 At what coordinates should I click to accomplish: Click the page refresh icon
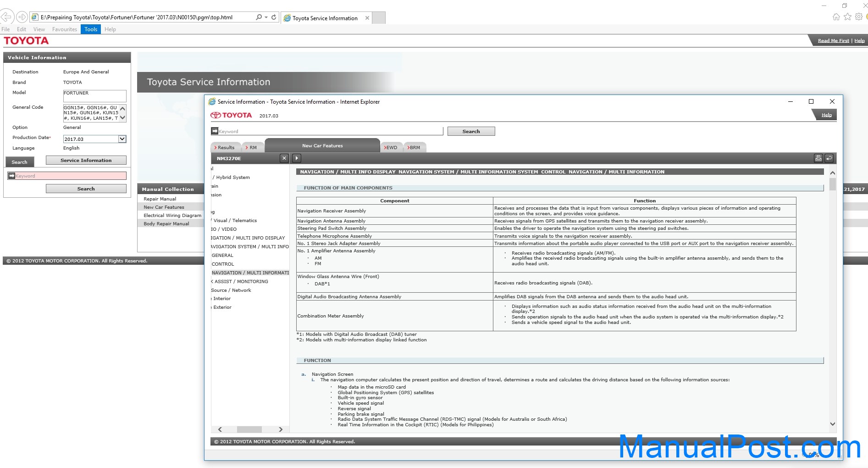pyautogui.click(x=274, y=17)
